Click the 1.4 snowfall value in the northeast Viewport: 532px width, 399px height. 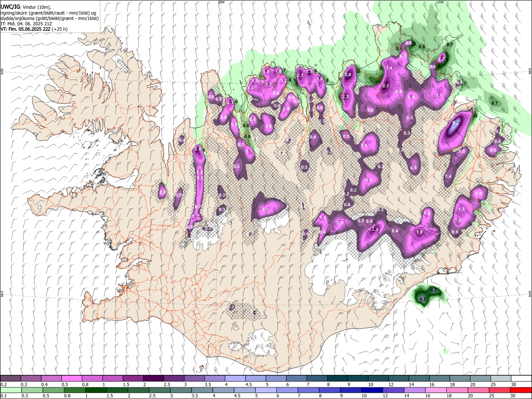(389, 68)
